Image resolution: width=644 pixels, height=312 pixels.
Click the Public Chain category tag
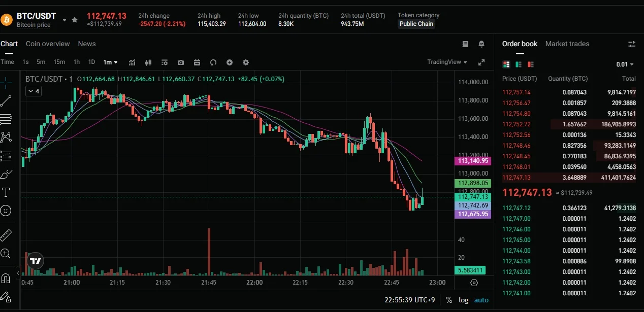pyautogui.click(x=416, y=24)
